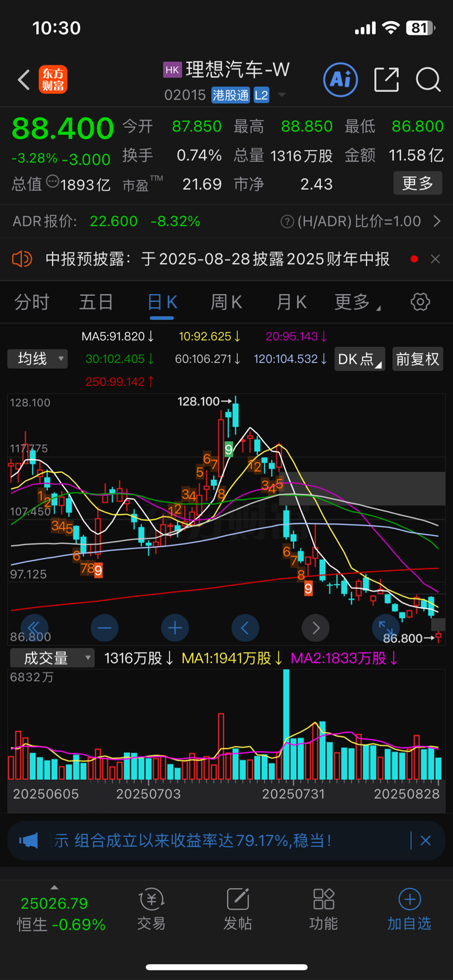Tap the chart settings gear icon
Viewport: 453px width, 980px height.
coord(421,302)
